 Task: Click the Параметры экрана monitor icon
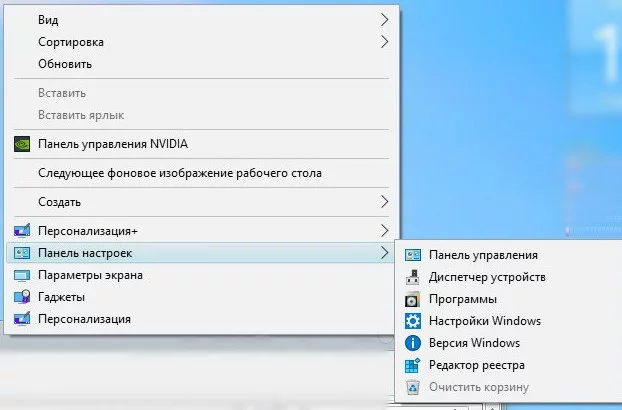click(x=22, y=275)
